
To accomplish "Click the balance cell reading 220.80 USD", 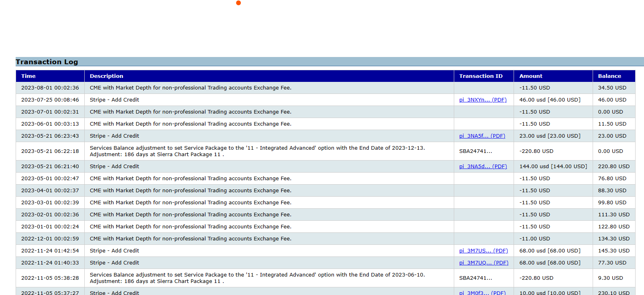I will pos(614,167).
